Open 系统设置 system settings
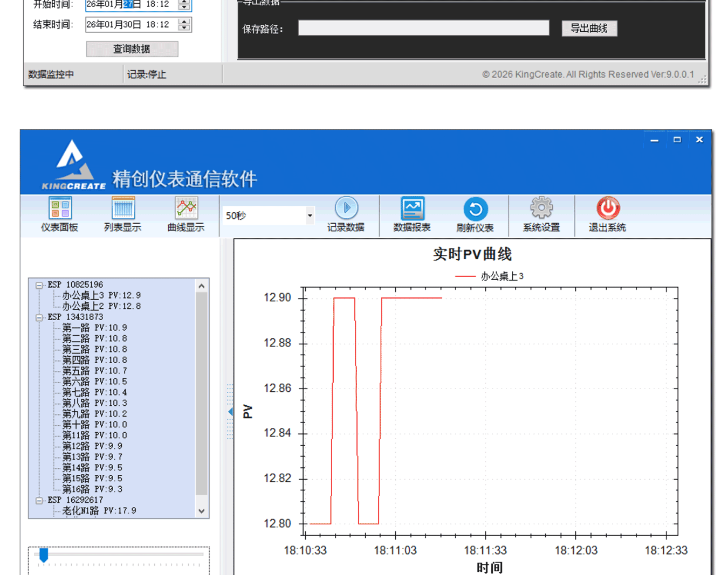This screenshot has width=728, height=575. pos(541,214)
